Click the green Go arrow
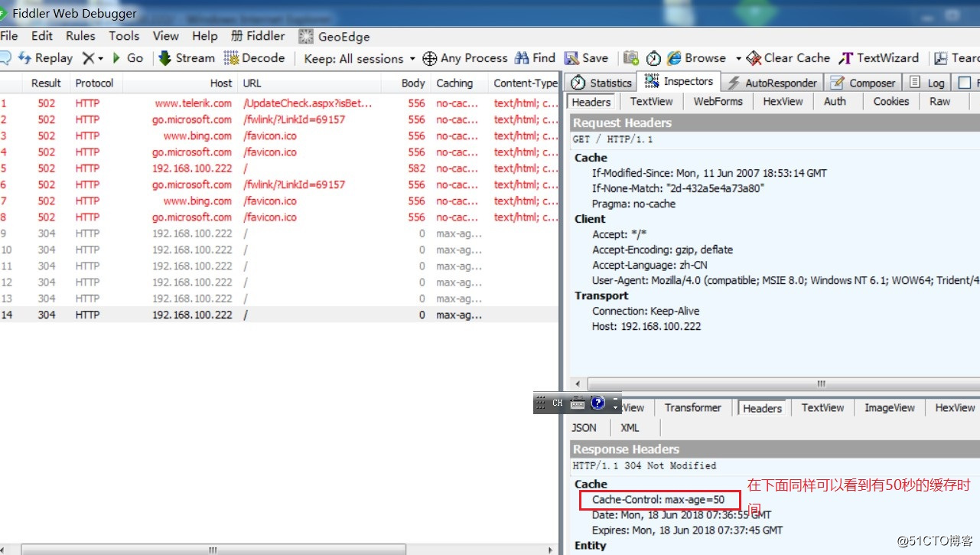Viewport: 980px width, 555px height. pyautogui.click(x=116, y=58)
